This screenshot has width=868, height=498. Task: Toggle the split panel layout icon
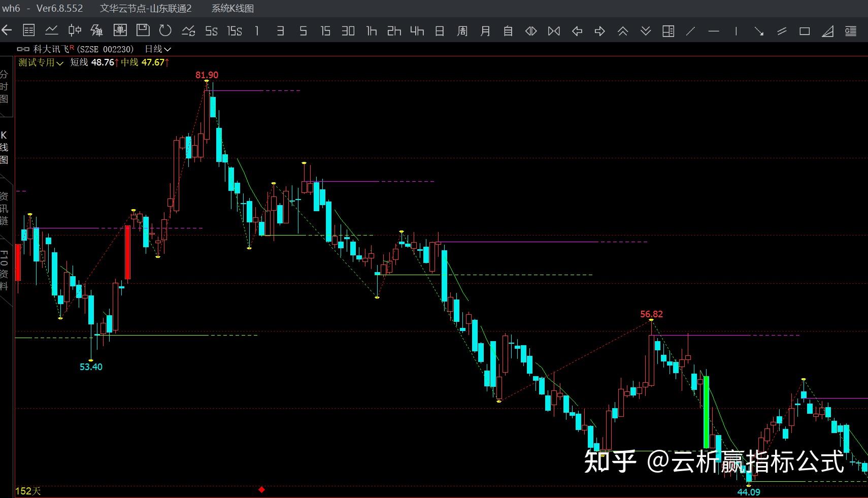coord(669,31)
